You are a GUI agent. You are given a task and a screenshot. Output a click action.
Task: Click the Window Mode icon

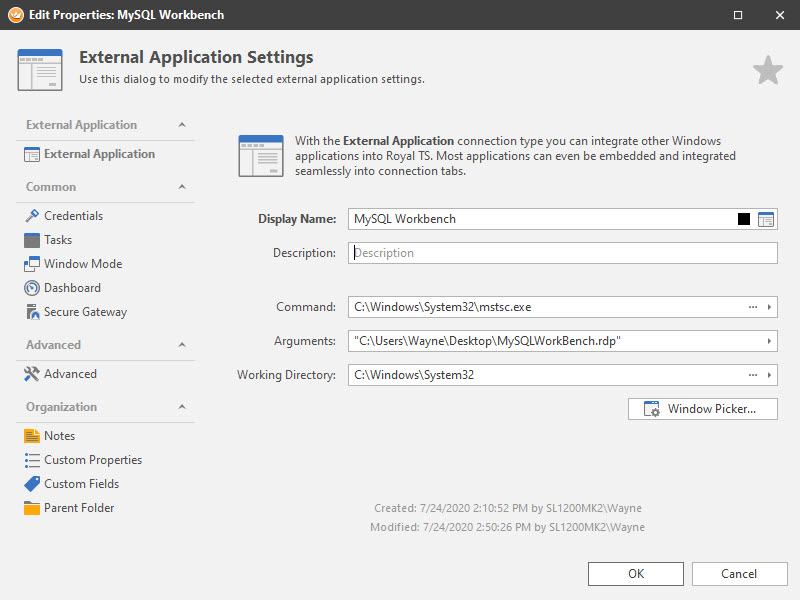(32, 264)
